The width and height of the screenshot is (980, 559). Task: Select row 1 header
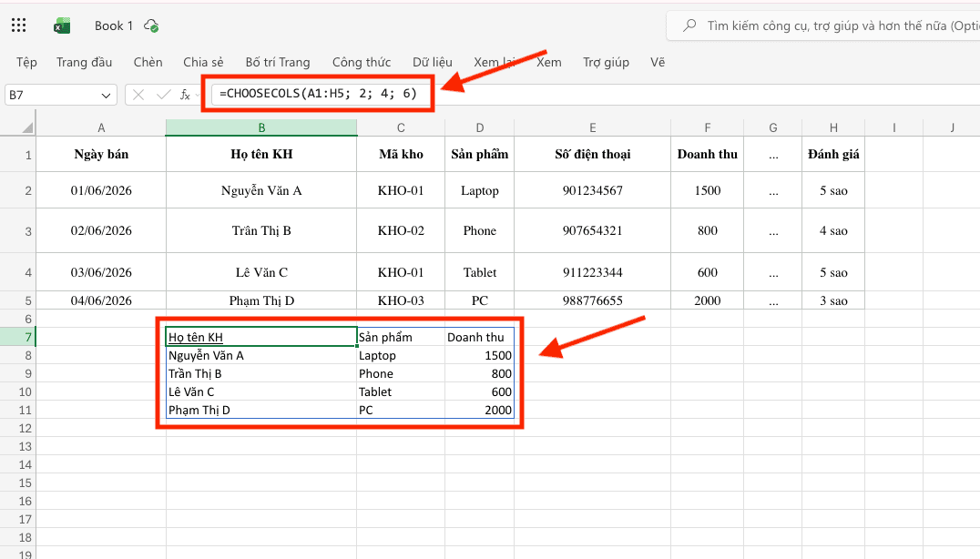click(x=18, y=154)
